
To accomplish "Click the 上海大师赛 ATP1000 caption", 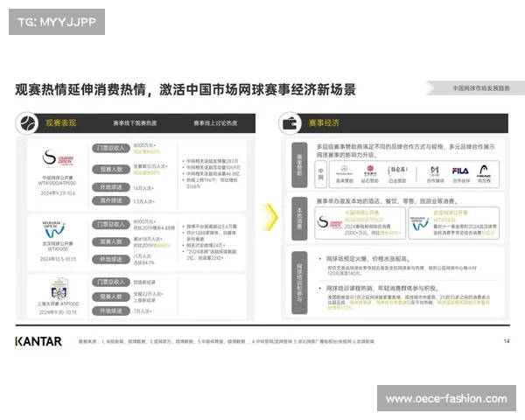I will point(58,304).
